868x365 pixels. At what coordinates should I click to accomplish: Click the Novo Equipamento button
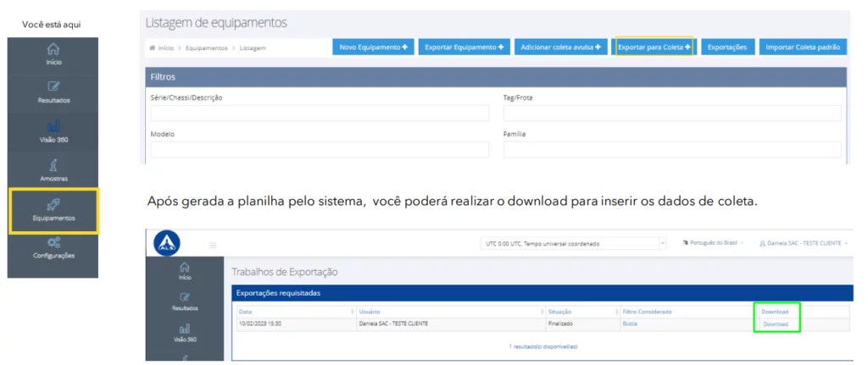(374, 47)
